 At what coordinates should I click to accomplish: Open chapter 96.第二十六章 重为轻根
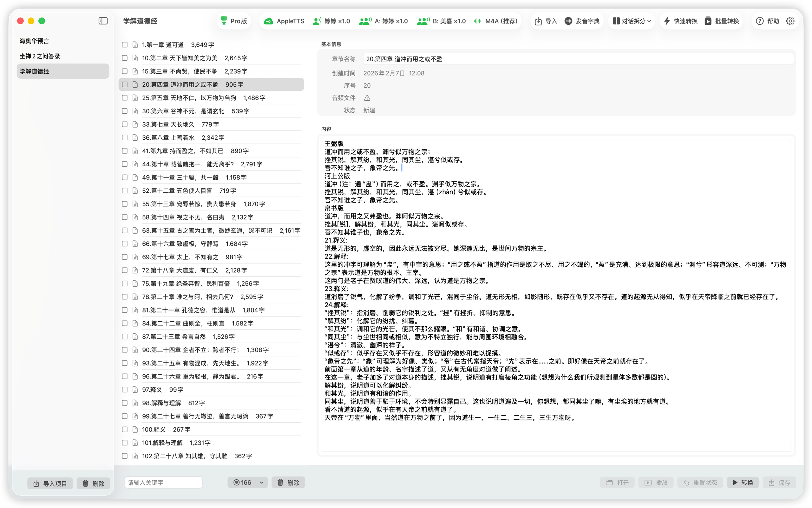[211, 376]
